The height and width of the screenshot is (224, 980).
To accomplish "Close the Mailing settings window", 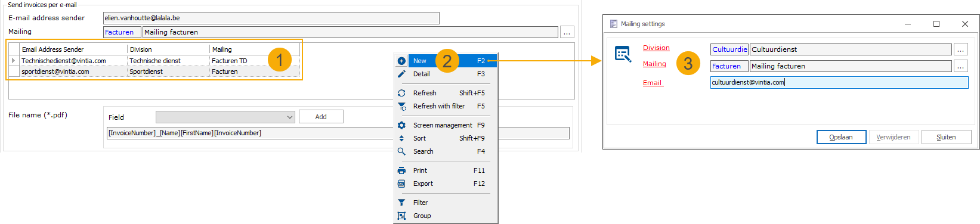I will 965,24.
